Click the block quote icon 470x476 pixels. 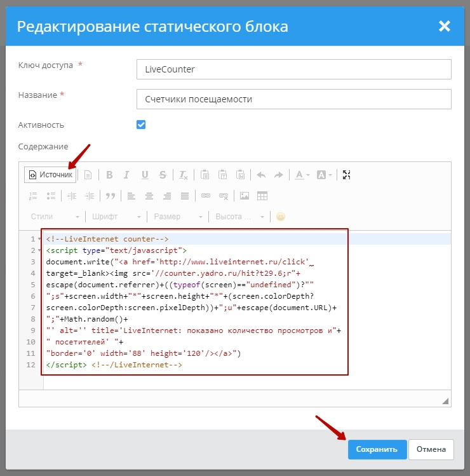point(111,196)
